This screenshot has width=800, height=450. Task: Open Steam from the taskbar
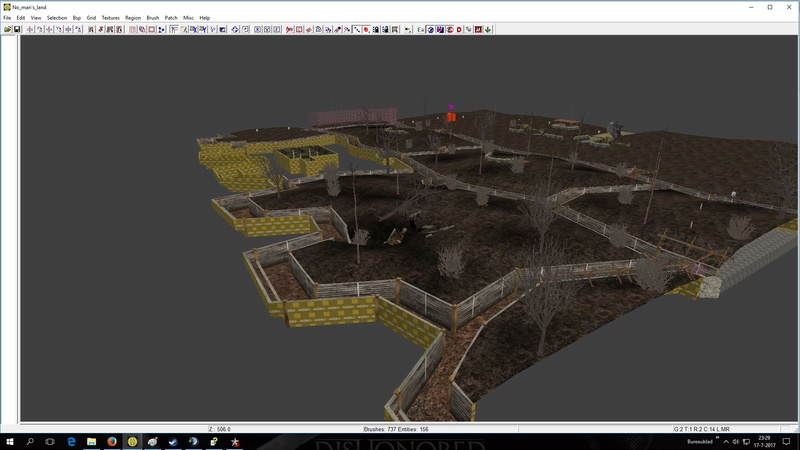[173, 442]
